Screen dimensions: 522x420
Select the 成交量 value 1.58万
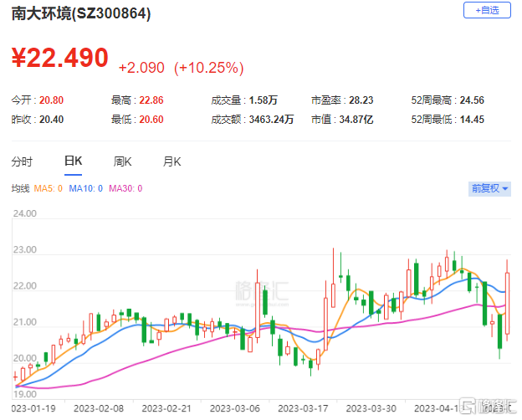coord(263,100)
